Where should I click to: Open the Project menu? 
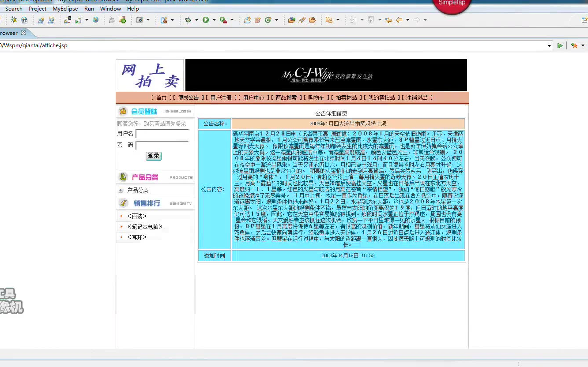[38, 9]
